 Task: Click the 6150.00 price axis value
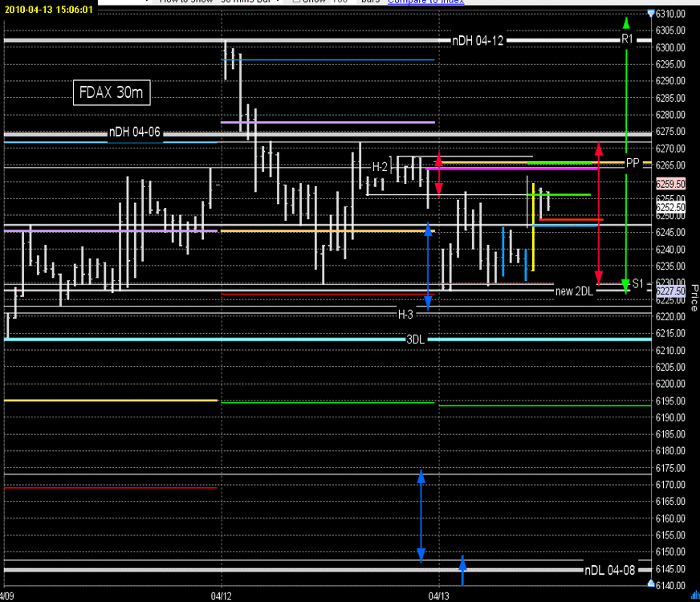pos(670,552)
